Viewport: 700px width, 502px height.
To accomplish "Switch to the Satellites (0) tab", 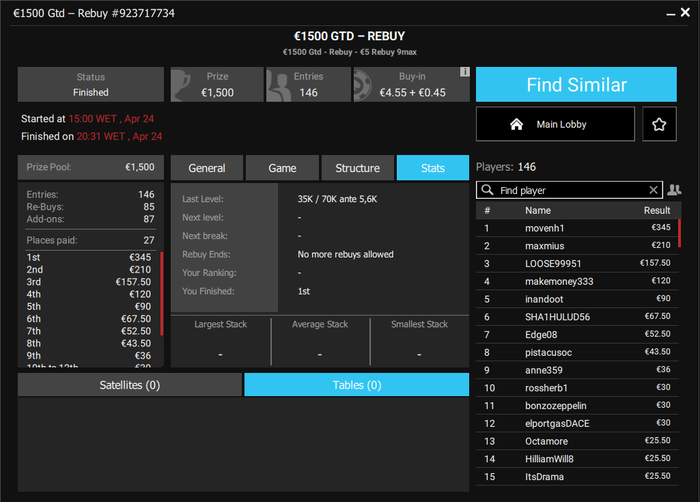I will pyautogui.click(x=129, y=385).
